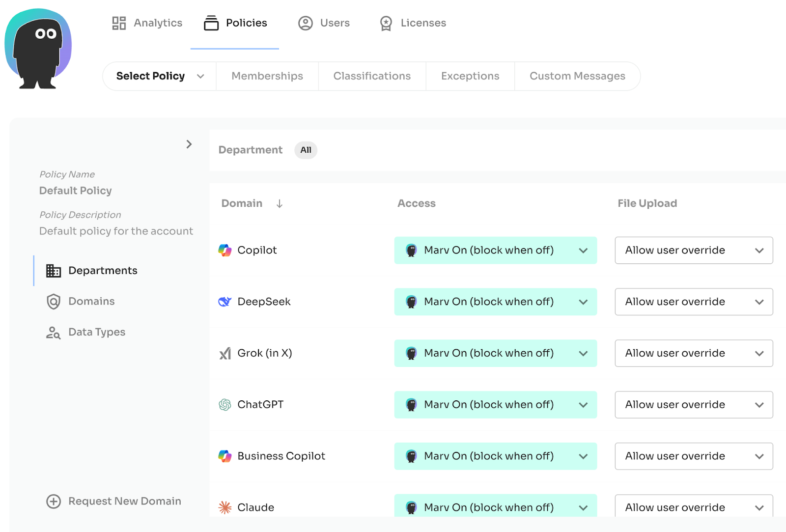
Task: Click the Default Policy name text
Action: click(76, 191)
